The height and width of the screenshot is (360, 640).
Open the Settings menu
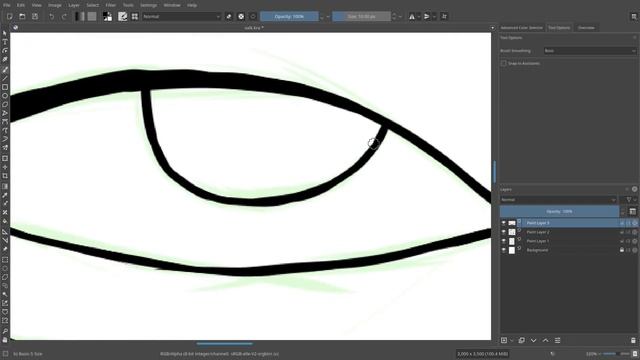click(149, 5)
